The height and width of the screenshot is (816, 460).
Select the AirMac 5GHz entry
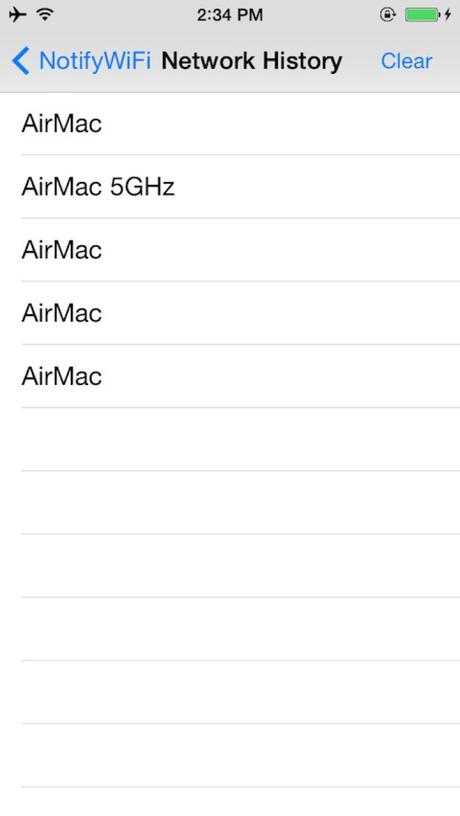pos(230,187)
